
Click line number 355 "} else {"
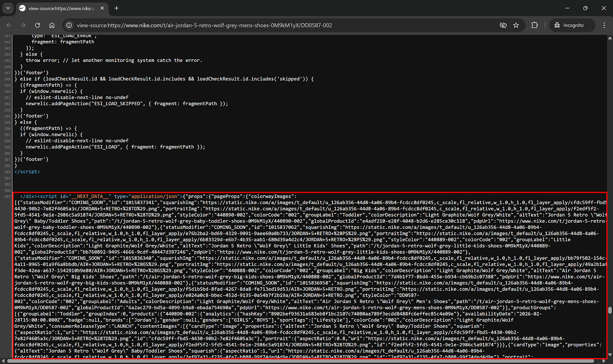[x=7, y=122]
